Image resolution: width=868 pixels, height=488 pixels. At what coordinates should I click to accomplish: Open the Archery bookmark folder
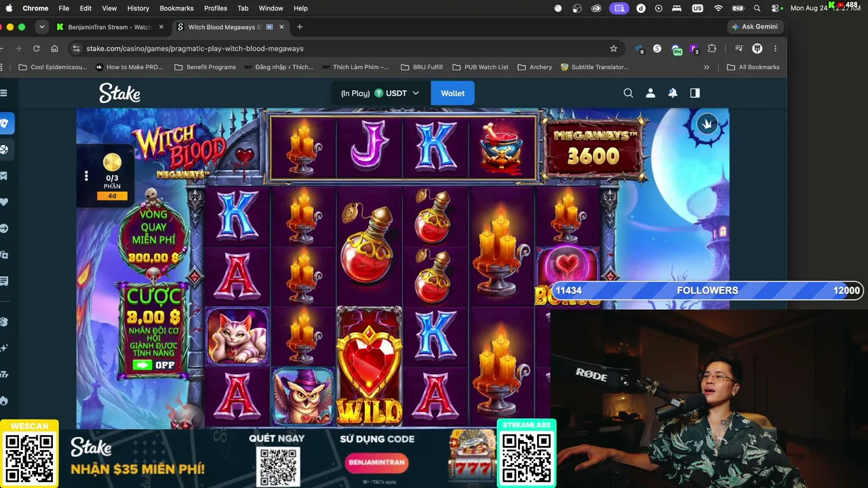pos(535,67)
